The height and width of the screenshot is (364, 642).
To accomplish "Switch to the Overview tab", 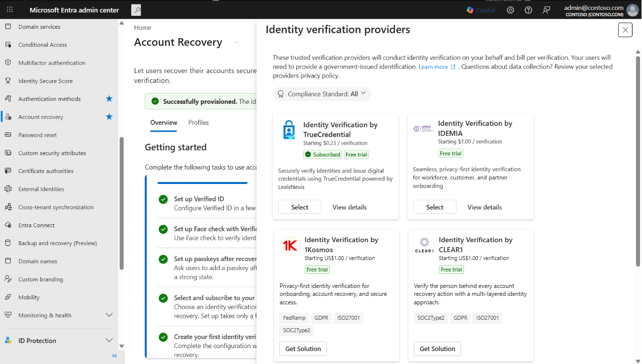I will pyautogui.click(x=164, y=123).
